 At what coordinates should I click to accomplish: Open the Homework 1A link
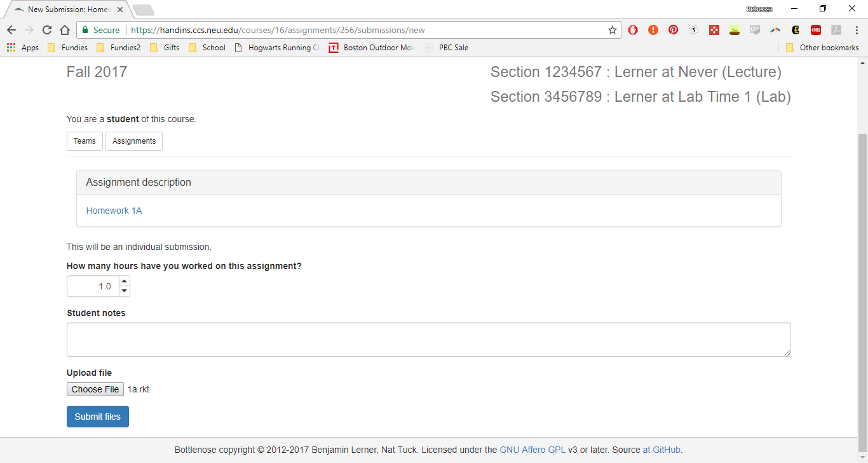click(x=114, y=211)
